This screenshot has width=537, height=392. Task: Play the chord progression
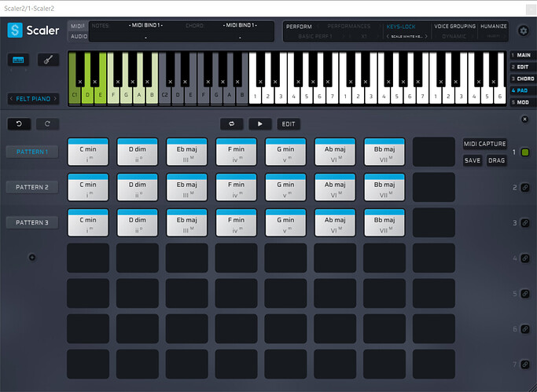pyautogui.click(x=260, y=124)
